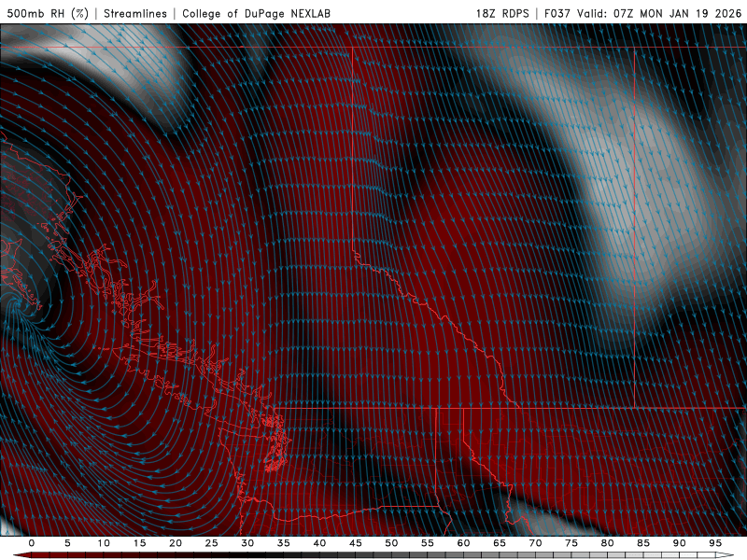Click the "10" tick label on the color scale
This screenshot has height=560, width=747.
pyautogui.click(x=104, y=543)
